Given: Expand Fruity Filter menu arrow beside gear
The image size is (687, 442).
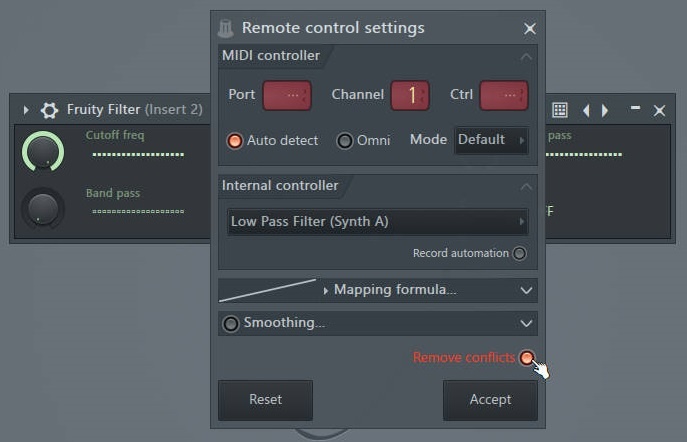Looking at the screenshot, I should tap(26, 110).
